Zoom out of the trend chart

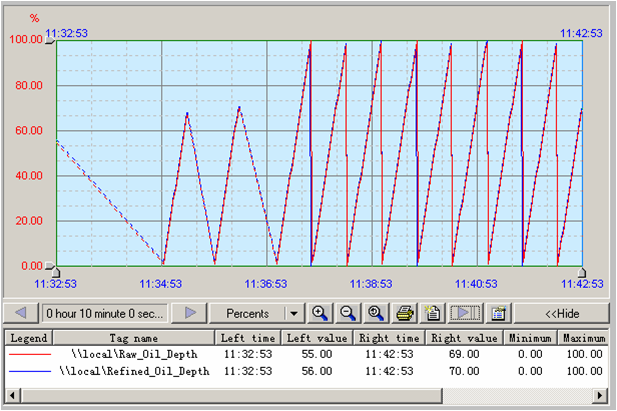tap(348, 313)
